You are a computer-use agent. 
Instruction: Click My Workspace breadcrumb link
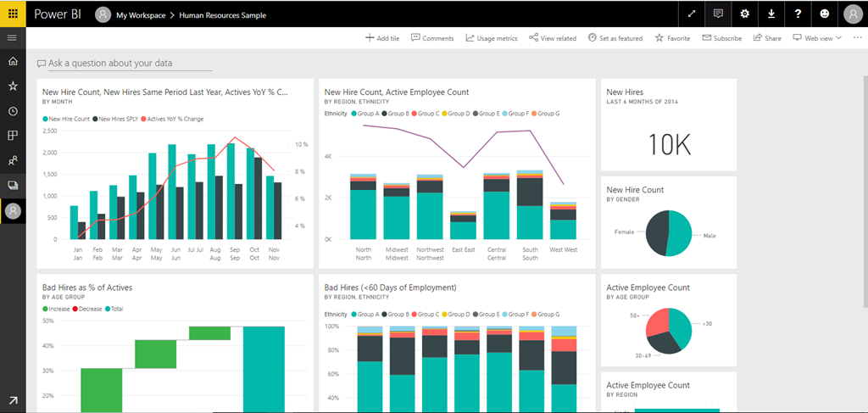point(141,15)
